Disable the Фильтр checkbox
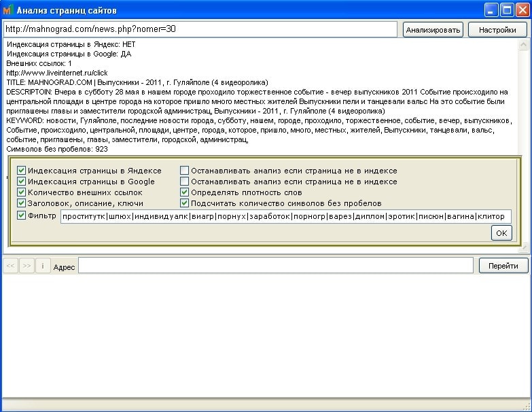Screen dimensions: 532x412 (x=21, y=215)
